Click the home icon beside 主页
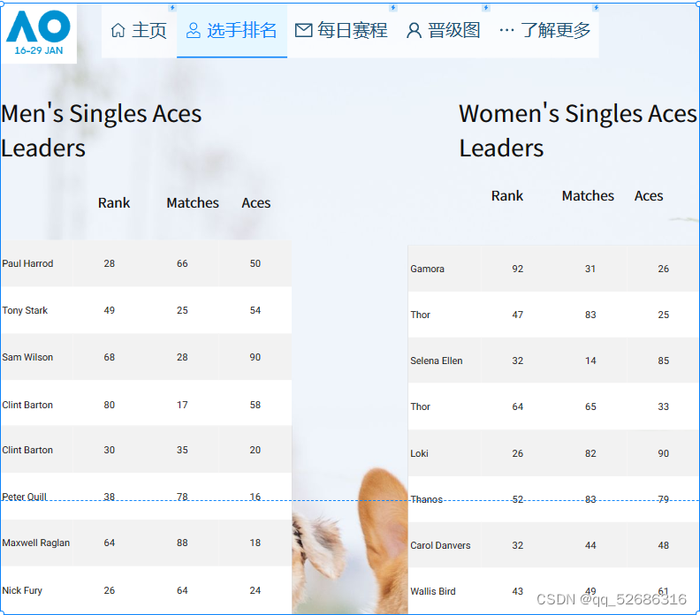 [x=118, y=30]
